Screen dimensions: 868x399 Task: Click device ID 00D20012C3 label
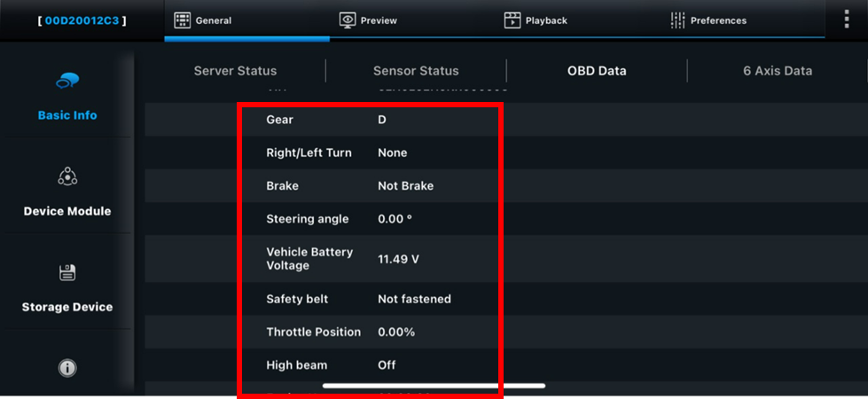[x=82, y=20]
